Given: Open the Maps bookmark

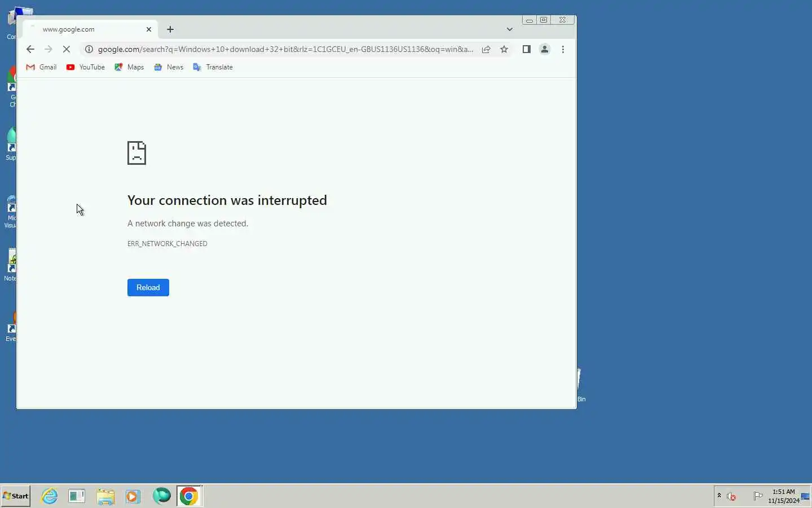Looking at the screenshot, I should click(129, 67).
